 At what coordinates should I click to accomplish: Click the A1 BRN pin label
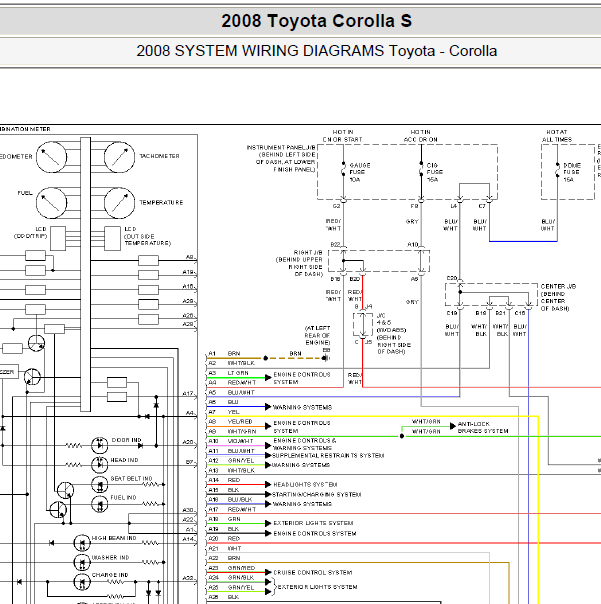[x=224, y=354]
